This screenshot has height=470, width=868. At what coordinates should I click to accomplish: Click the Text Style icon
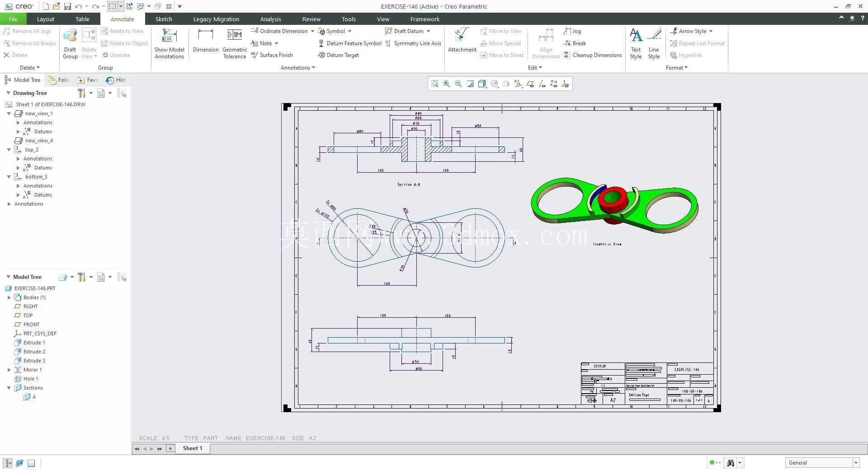(636, 43)
